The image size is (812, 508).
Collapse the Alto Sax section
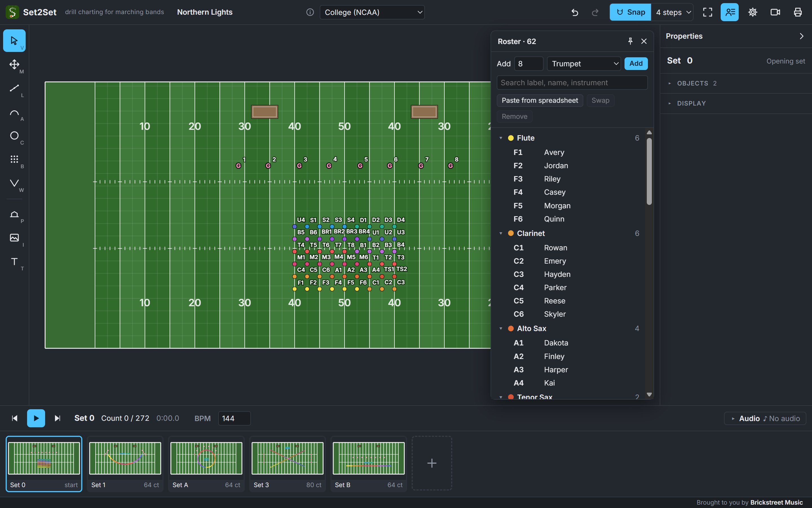click(501, 329)
